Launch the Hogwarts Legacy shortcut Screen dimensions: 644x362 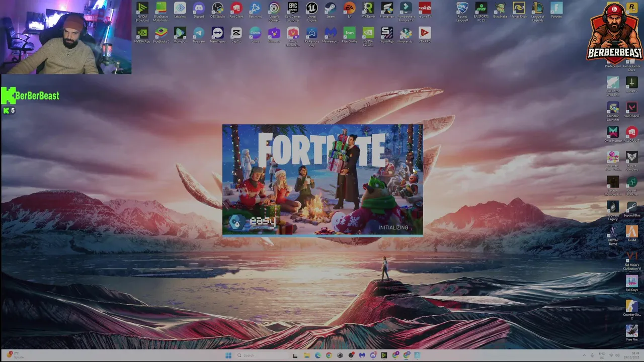[613, 211]
